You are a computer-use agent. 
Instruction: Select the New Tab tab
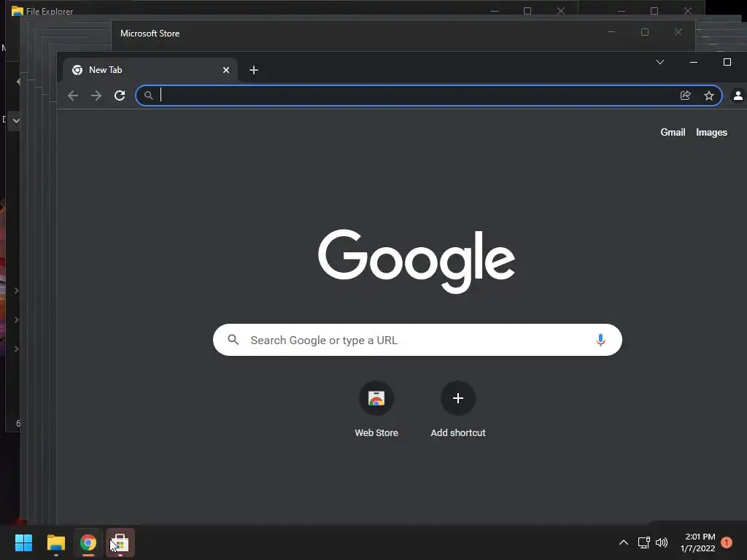150,70
